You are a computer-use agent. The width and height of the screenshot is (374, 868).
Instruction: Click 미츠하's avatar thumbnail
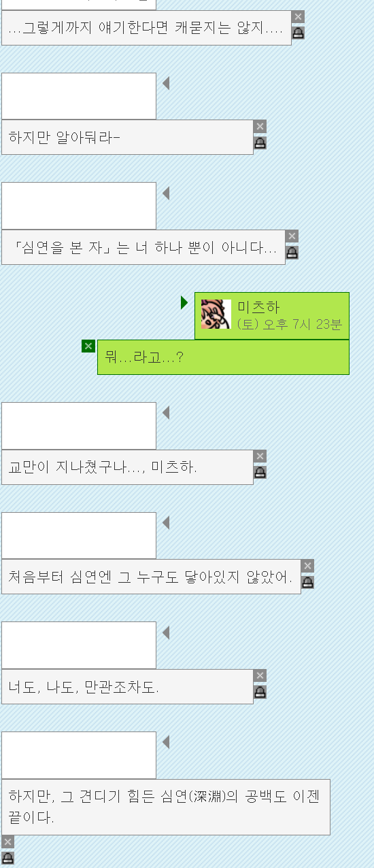point(216,314)
